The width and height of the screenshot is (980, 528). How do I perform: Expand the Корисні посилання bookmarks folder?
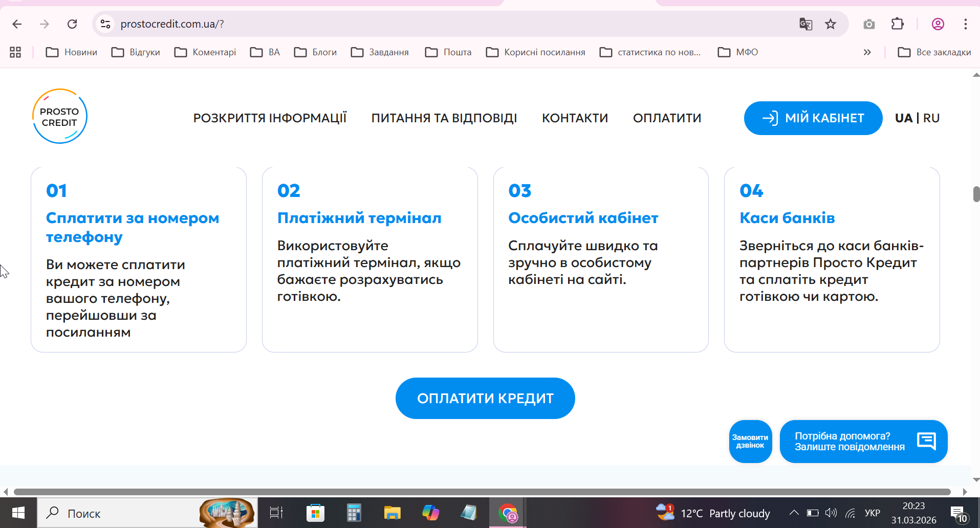[x=535, y=52]
